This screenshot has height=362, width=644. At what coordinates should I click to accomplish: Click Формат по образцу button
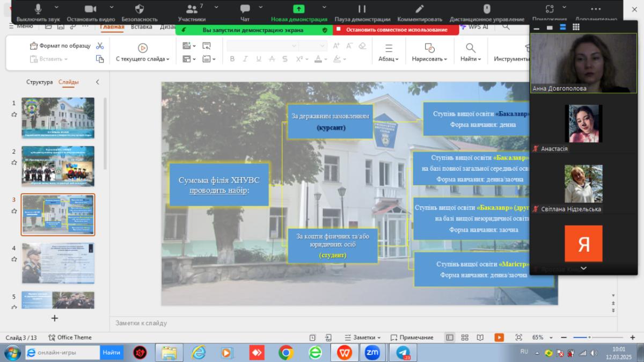[61, 46]
